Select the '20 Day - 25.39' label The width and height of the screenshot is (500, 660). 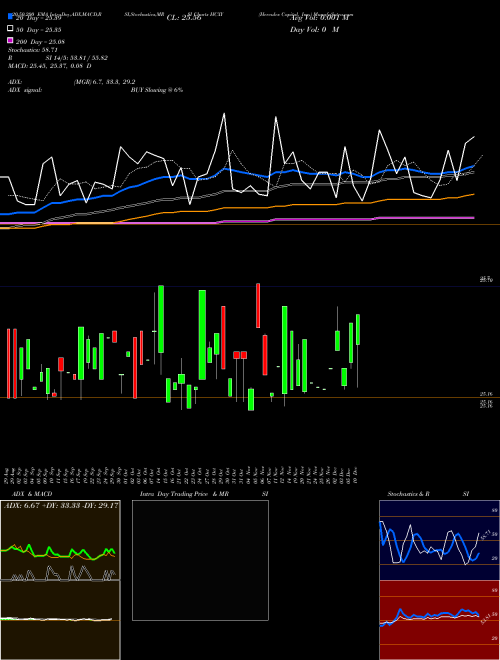click(x=39, y=18)
